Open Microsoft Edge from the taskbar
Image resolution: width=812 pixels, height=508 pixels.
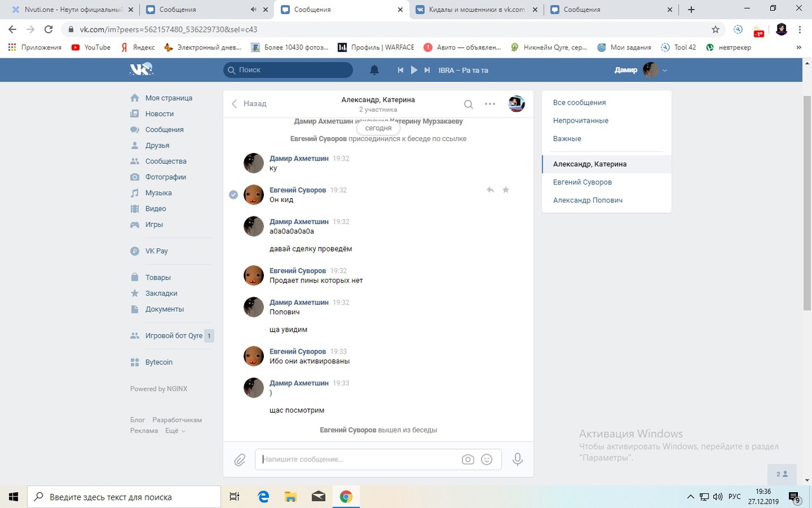pyautogui.click(x=263, y=497)
